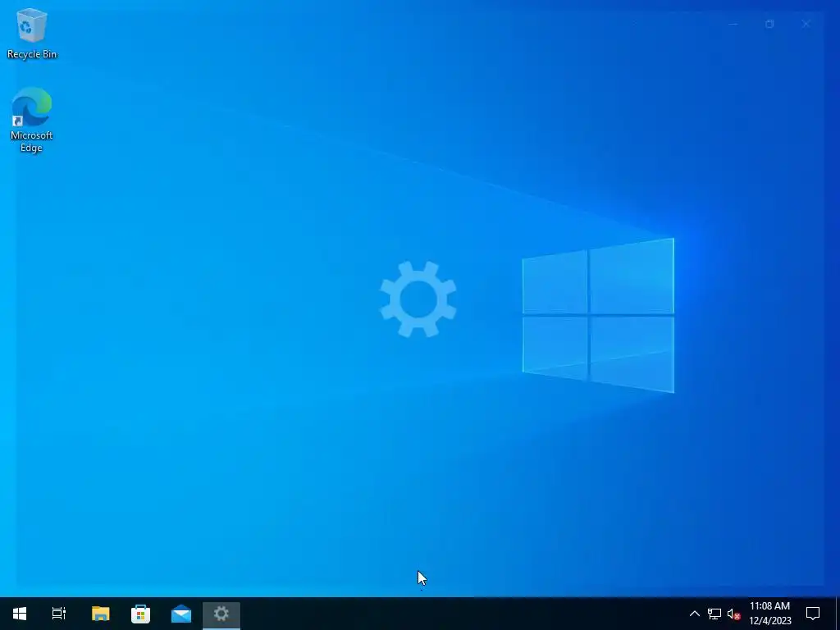Open the Windows Start menu

tap(20, 614)
